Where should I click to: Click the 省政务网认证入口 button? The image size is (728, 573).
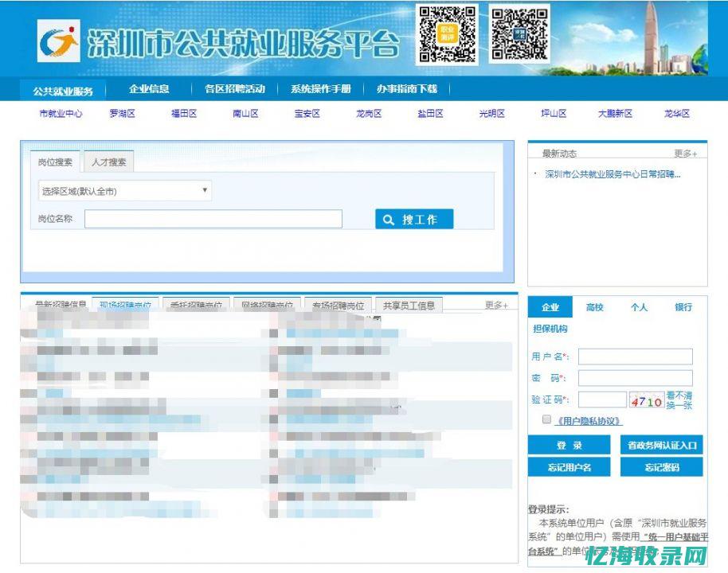pyautogui.click(x=661, y=445)
